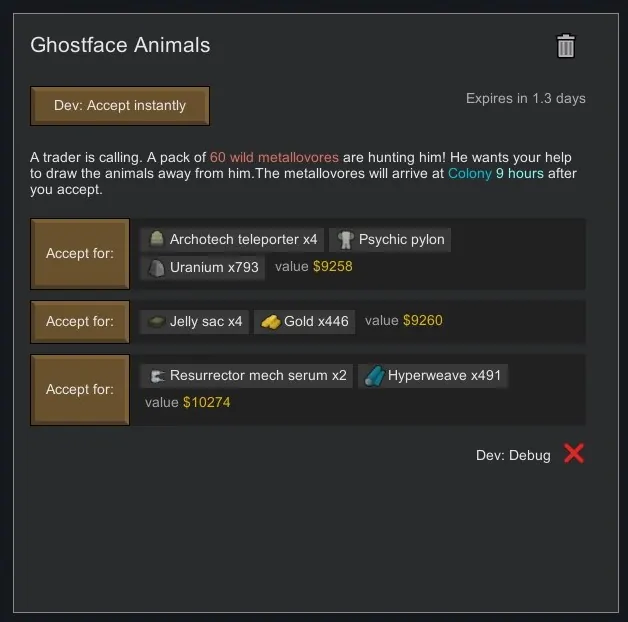Select the Hyperweave x491 reward label
Viewport: 628px width, 622px height.
pyautogui.click(x=444, y=376)
